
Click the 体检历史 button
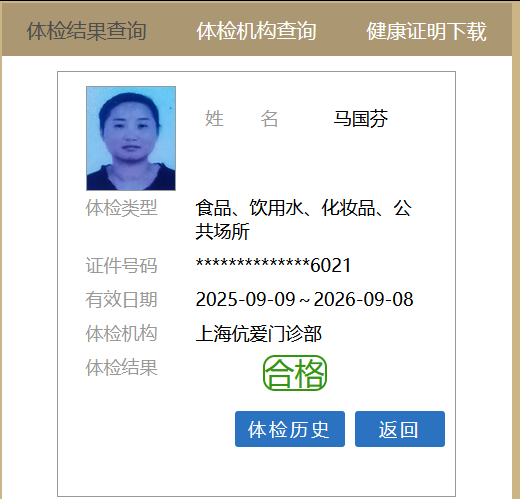[x=290, y=429]
